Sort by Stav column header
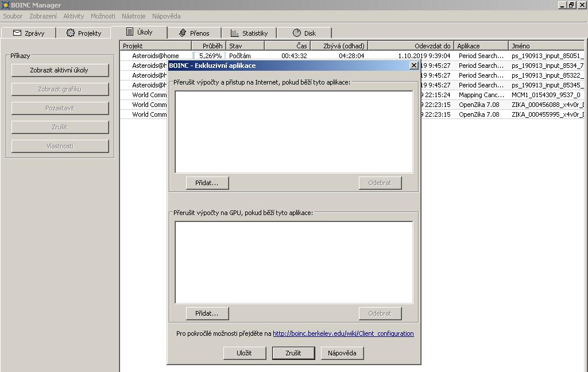Viewport: 588px width, 372px height. pyautogui.click(x=245, y=46)
